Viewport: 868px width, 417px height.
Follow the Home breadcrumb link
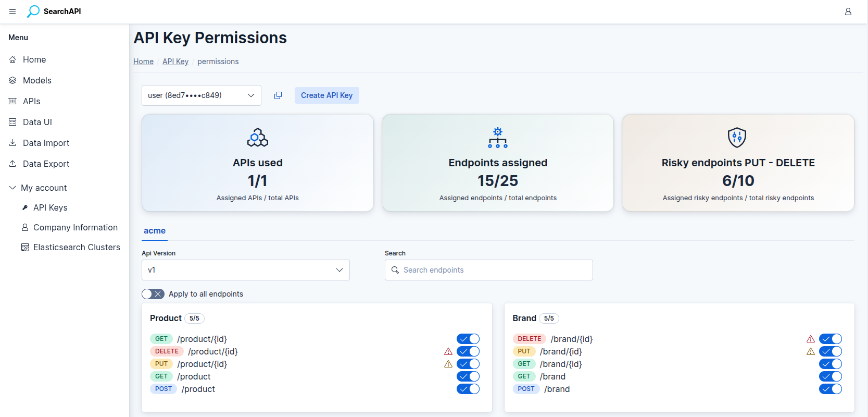tap(143, 62)
